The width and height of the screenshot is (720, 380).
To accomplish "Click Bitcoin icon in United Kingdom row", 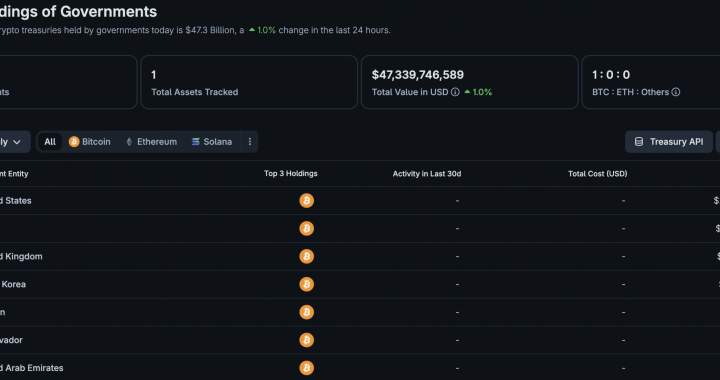I will pos(306,256).
